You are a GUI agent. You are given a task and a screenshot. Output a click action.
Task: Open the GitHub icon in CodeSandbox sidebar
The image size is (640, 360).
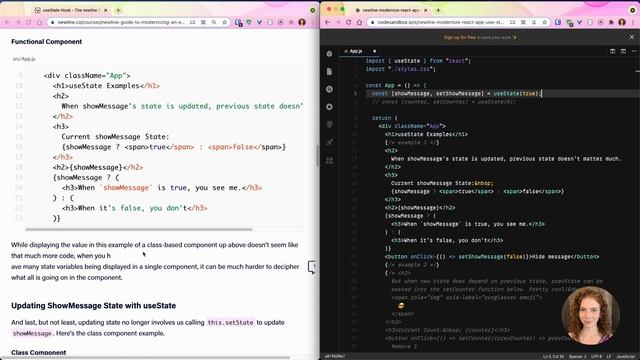(x=329, y=124)
